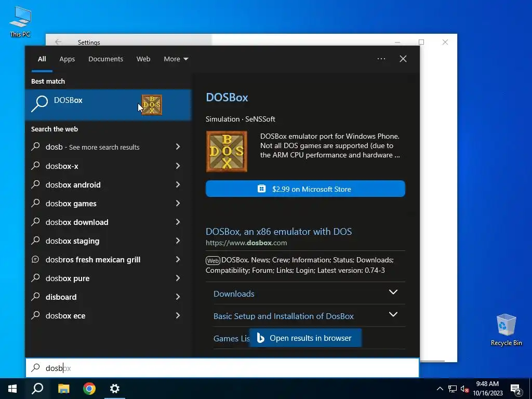Open the Downloads link in results
The width and height of the screenshot is (532, 399).
click(x=234, y=294)
